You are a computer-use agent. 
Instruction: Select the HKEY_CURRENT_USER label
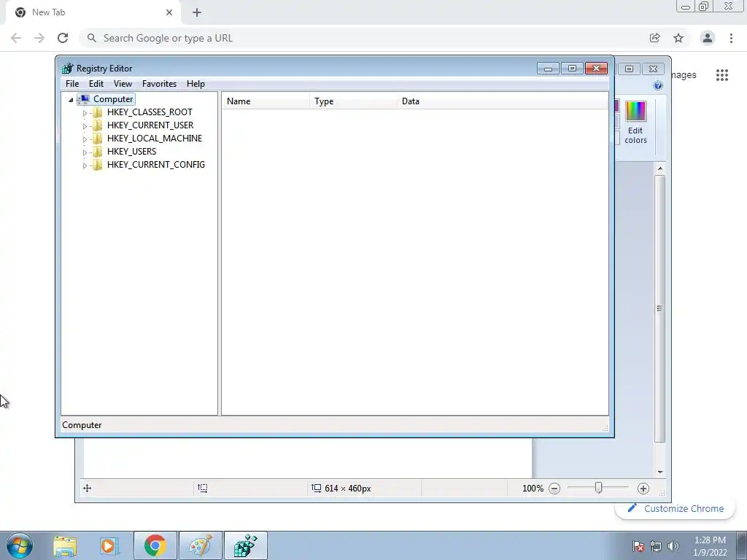pos(150,125)
